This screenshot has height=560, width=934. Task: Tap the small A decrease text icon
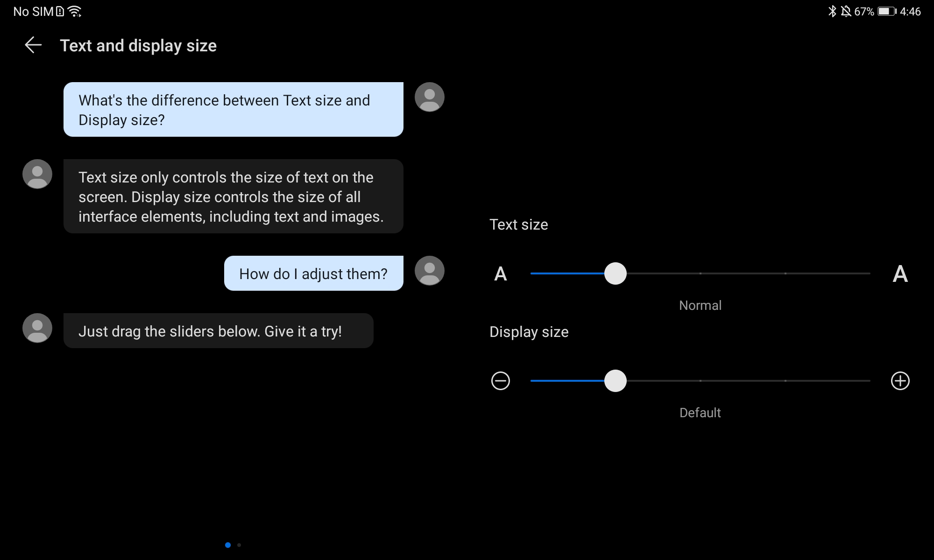point(500,274)
